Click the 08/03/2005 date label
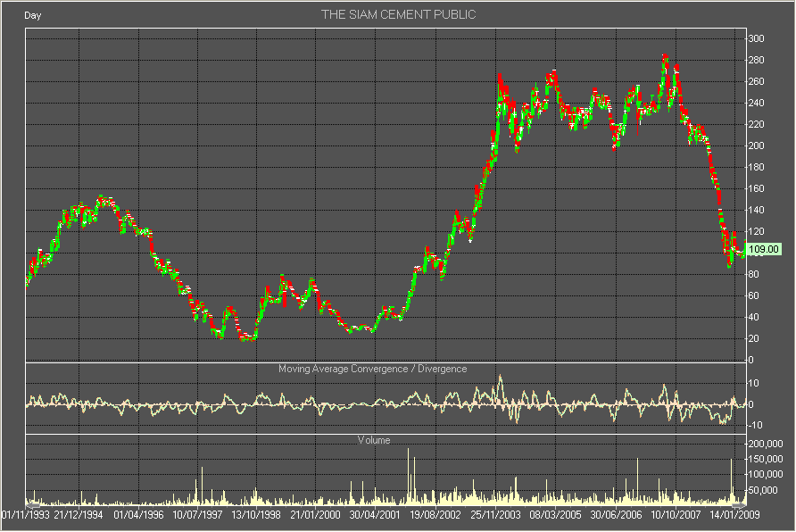 555,515
